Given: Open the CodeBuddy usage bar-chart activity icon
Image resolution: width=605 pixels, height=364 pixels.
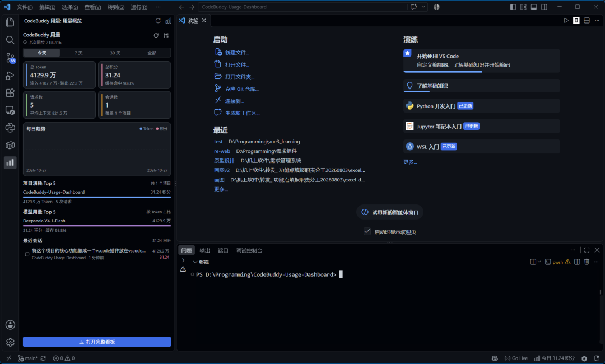Looking at the screenshot, I should click(10, 162).
